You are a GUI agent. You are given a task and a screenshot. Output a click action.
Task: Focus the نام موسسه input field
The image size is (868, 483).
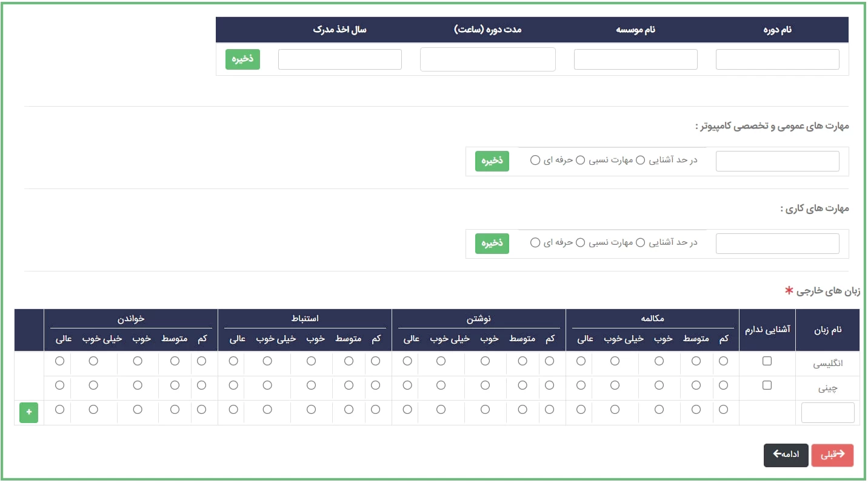[635, 59]
